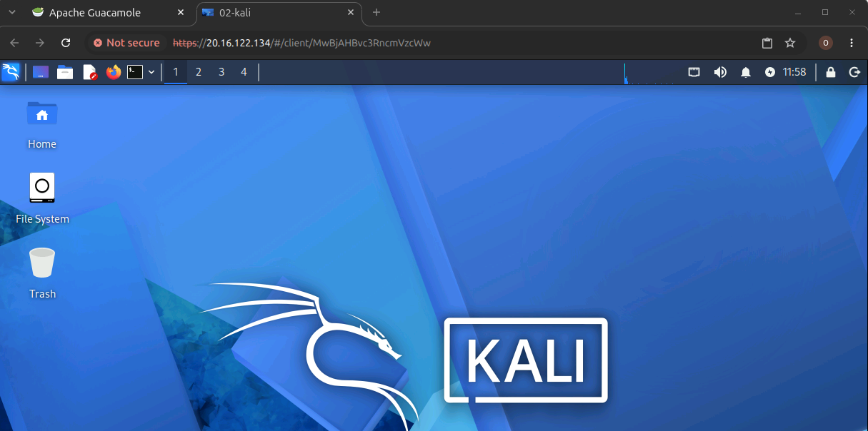Viewport: 868px width, 431px height.
Task: Click the log out panel icon
Action: coord(854,72)
